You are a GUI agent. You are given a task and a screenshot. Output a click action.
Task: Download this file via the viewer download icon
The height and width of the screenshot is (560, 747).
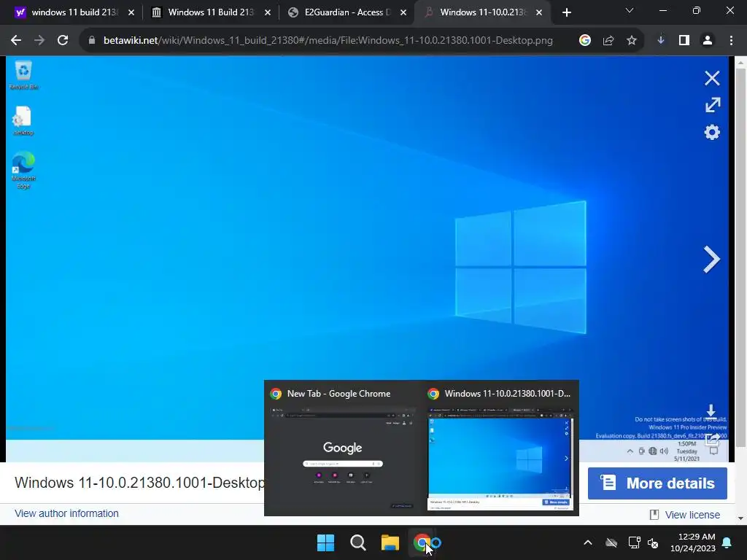[711, 412]
